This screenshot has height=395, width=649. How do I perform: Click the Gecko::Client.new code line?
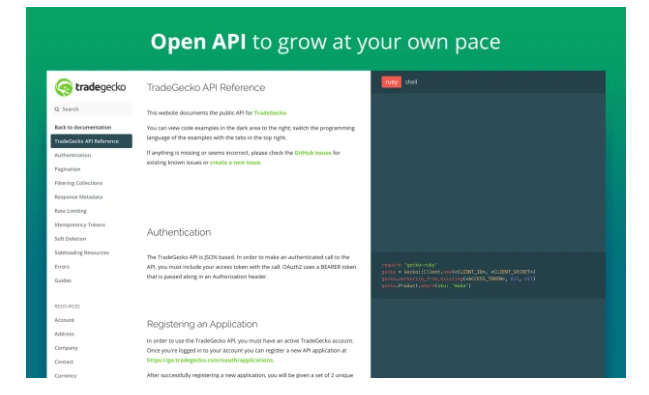coord(459,272)
